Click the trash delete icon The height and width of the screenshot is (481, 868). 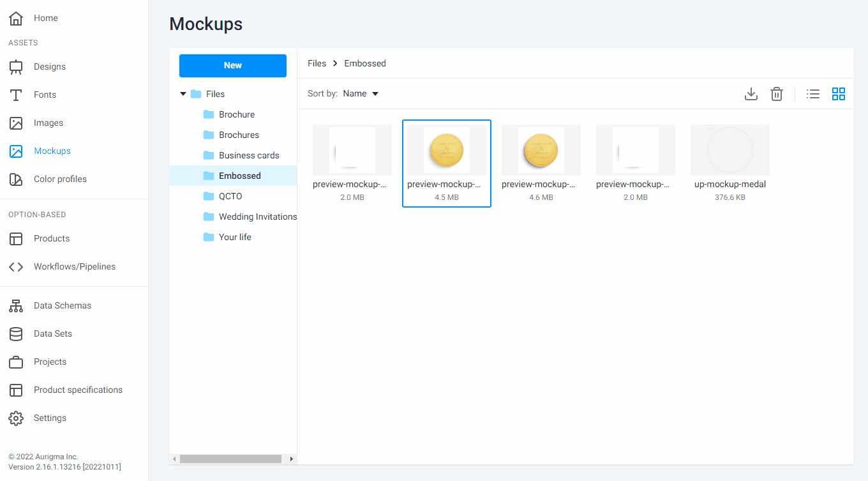click(777, 94)
